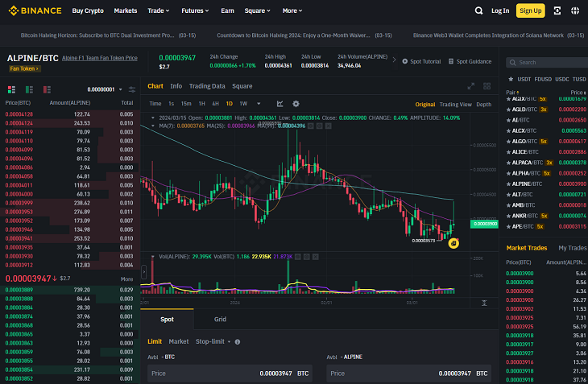The width and height of the screenshot is (588, 384).
Task: Open order book decimal precision dropdown
Action: [105, 89]
